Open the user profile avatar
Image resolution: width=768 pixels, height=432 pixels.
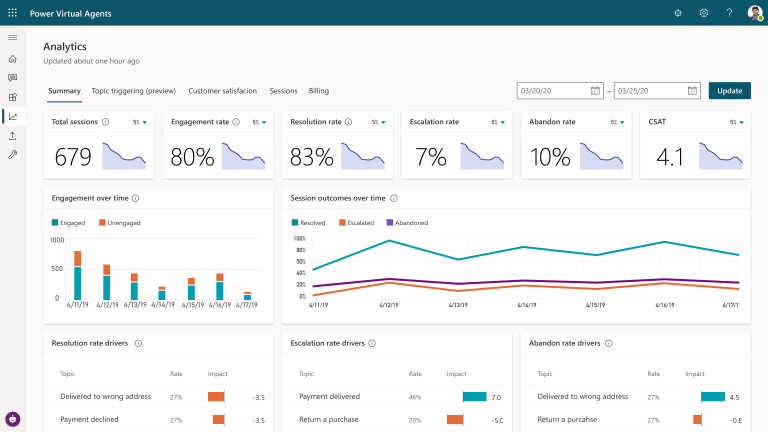[754, 13]
